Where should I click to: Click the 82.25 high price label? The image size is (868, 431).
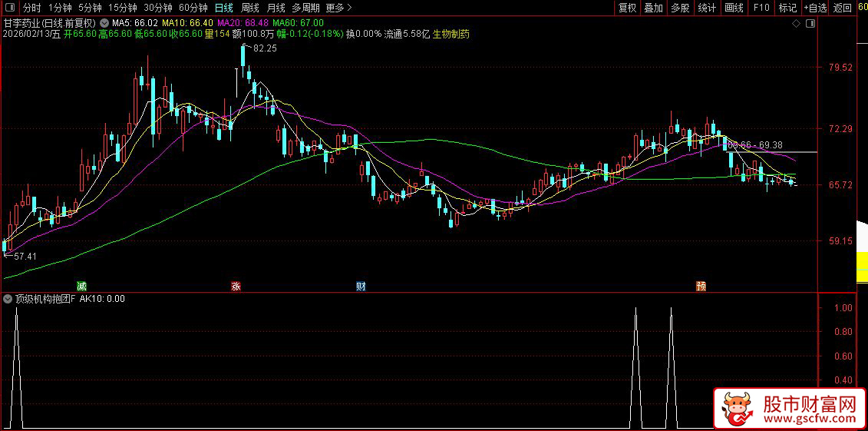click(265, 48)
